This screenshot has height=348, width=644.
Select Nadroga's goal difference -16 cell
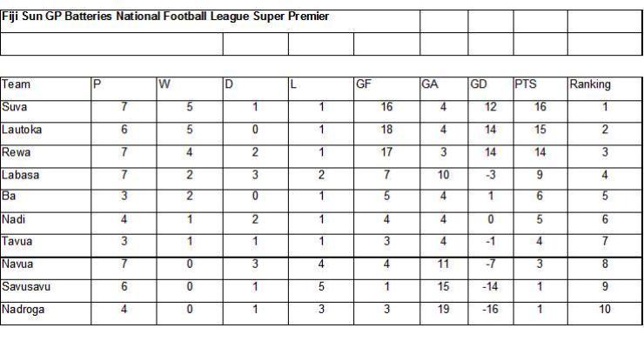pyautogui.click(x=491, y=313)
